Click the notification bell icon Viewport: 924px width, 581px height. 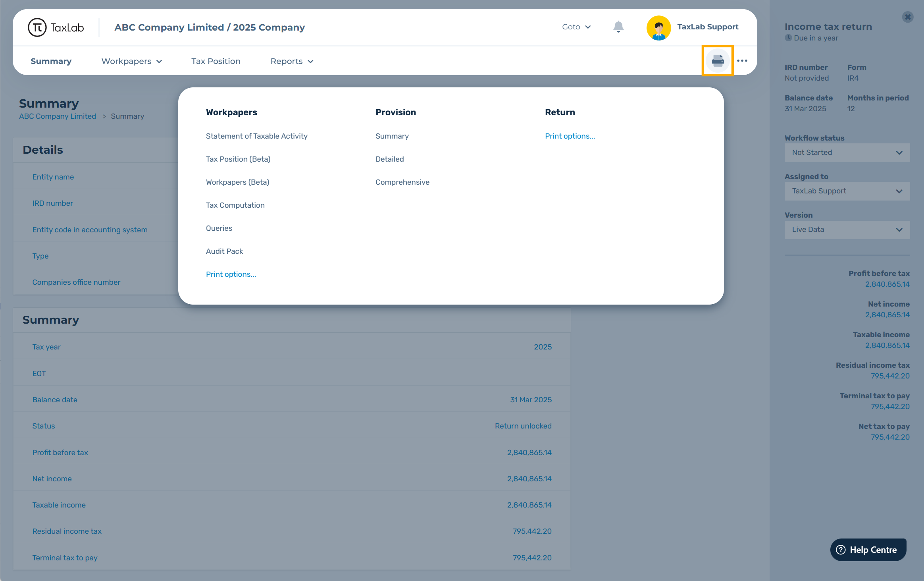pyautogui.click(x=618, y=27)
